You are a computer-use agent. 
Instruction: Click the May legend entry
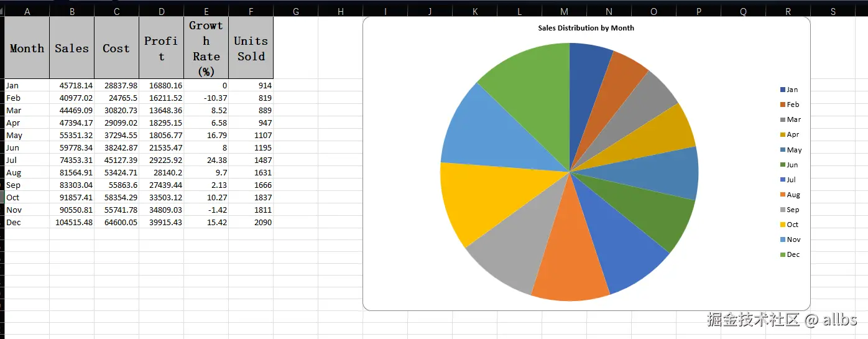point(791,150)
